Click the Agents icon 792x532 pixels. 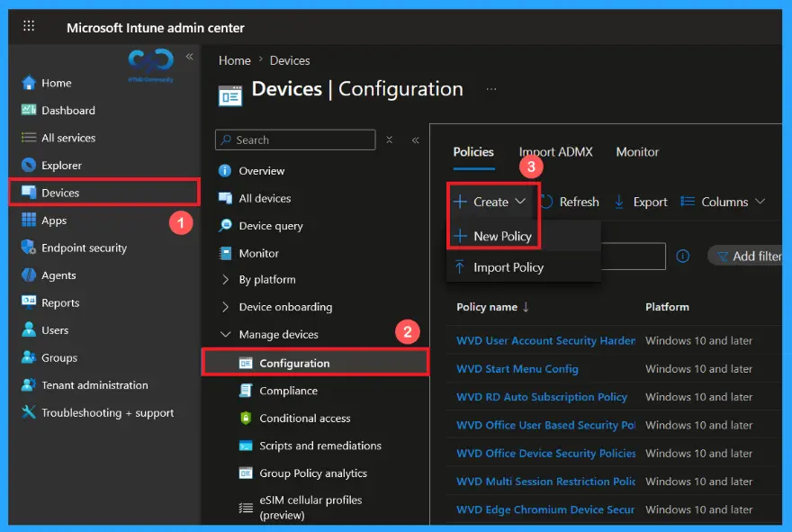[29, 275]
